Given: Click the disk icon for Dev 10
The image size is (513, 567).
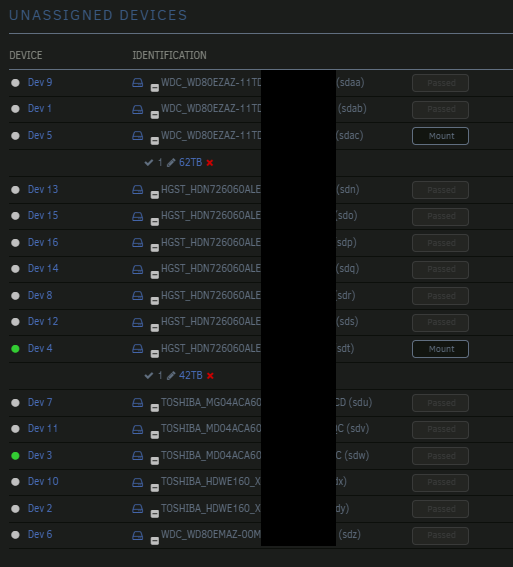Looking at the screenshot, I should point(137,482).
